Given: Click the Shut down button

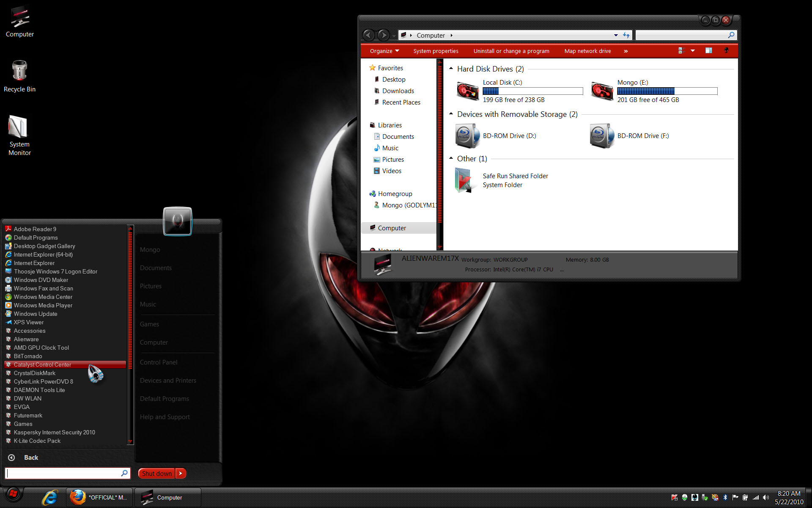Looking at the screenshot, I should click(x=157, y=473).
